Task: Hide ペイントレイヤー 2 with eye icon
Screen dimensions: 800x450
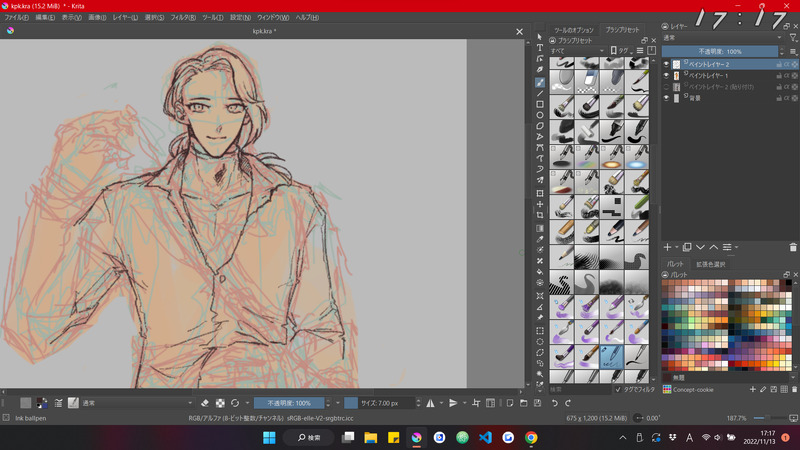Action: 667,64
